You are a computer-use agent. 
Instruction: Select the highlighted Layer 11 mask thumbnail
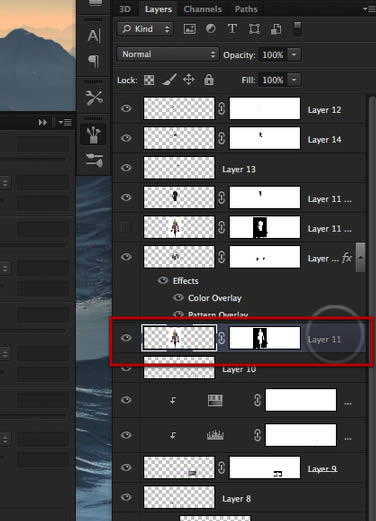[x=265, y=338]
